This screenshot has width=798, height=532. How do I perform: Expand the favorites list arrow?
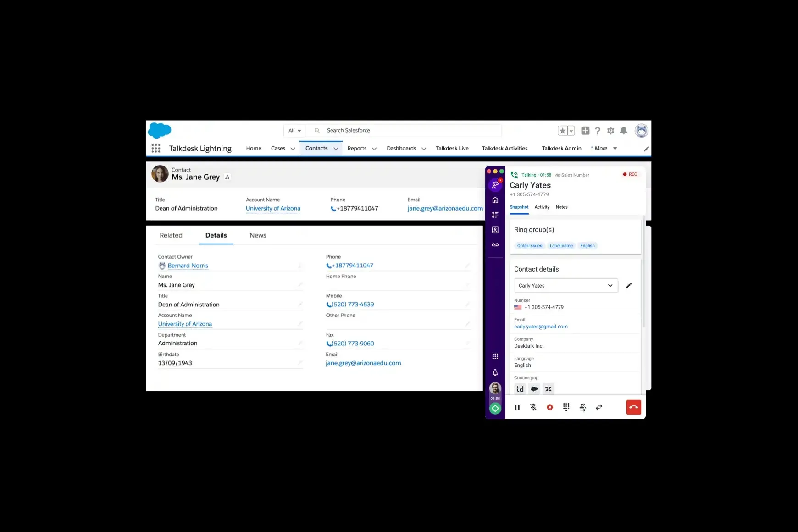pos(571,131)
